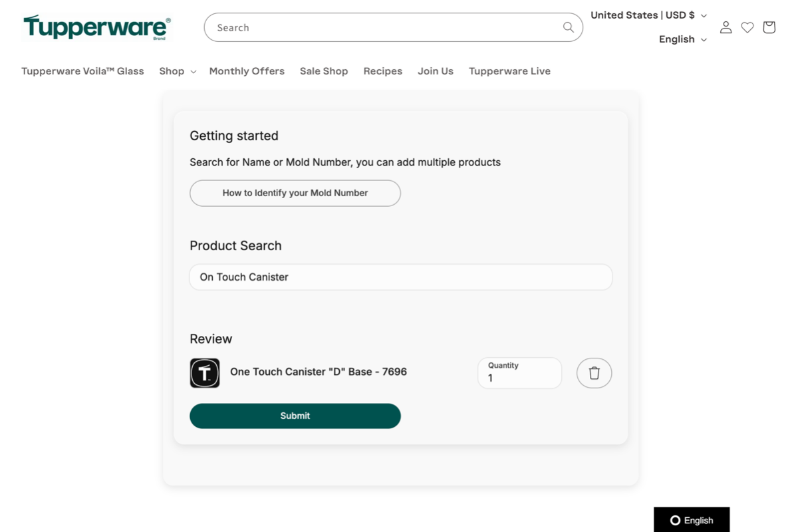
Task: Click the Review heading
Action: click(211, 339)
